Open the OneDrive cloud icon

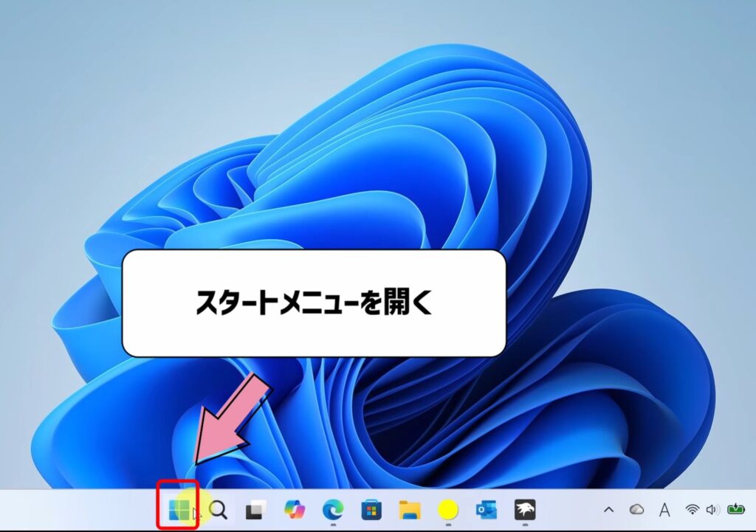[636, 510]
